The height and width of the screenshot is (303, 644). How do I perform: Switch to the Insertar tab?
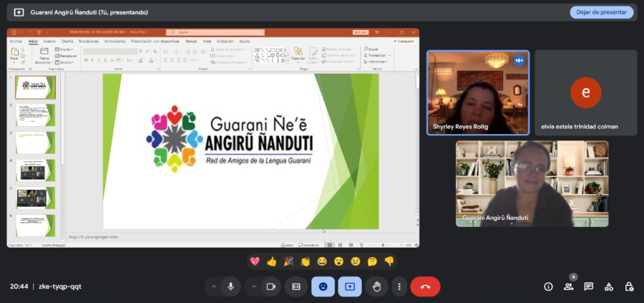(x=50, y=41)
